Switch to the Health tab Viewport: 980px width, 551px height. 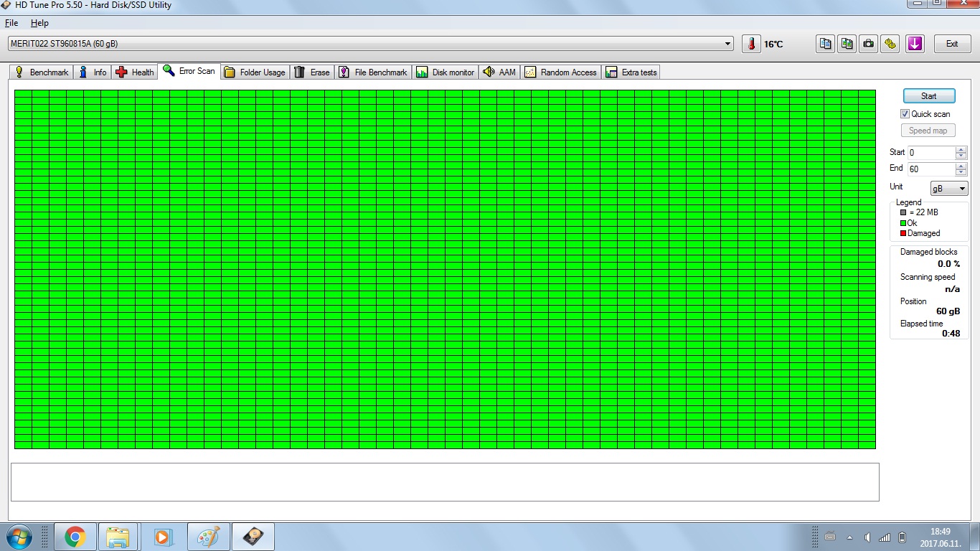click(x=134, y=72)
